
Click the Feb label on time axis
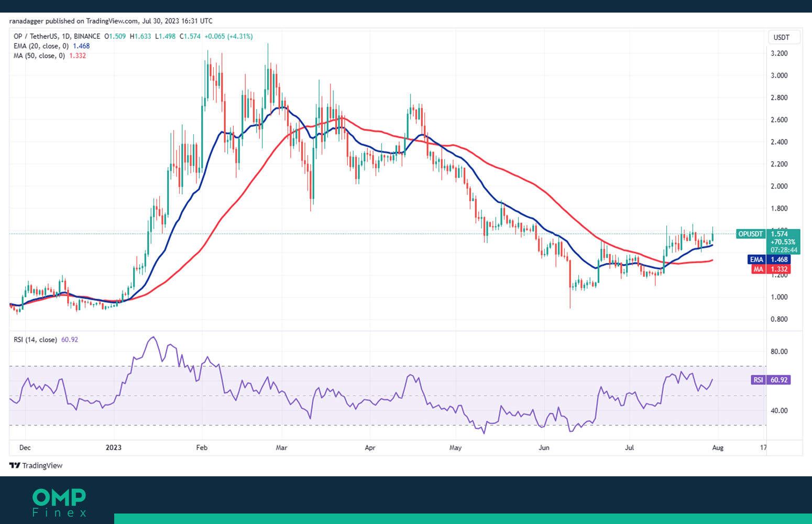pyautogui.click(x=202, y=447)
